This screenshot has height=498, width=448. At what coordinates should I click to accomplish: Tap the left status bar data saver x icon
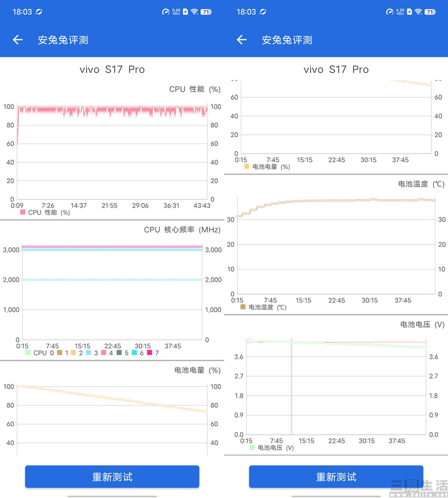(x=185, y=12)
